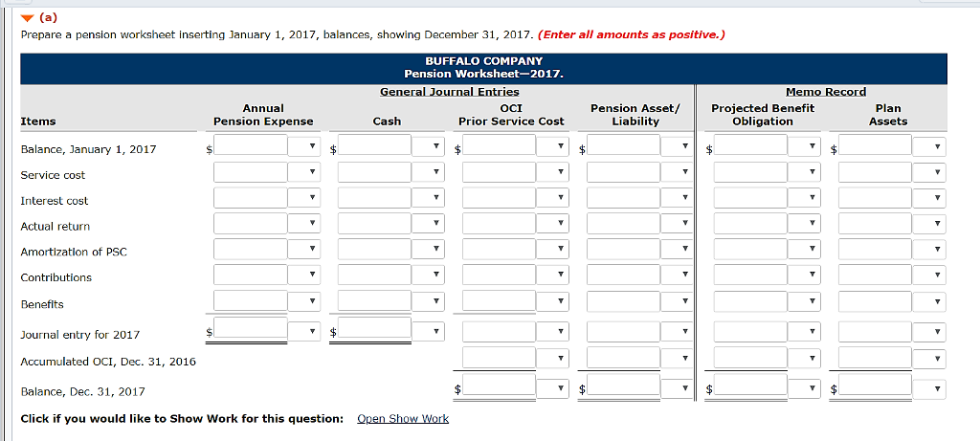The height and width of the screenshot is (441, 980).
Task: Click Pension Asset/Liability field for Balance, Dec. 31, 2017
Action: tap(623, 388)
